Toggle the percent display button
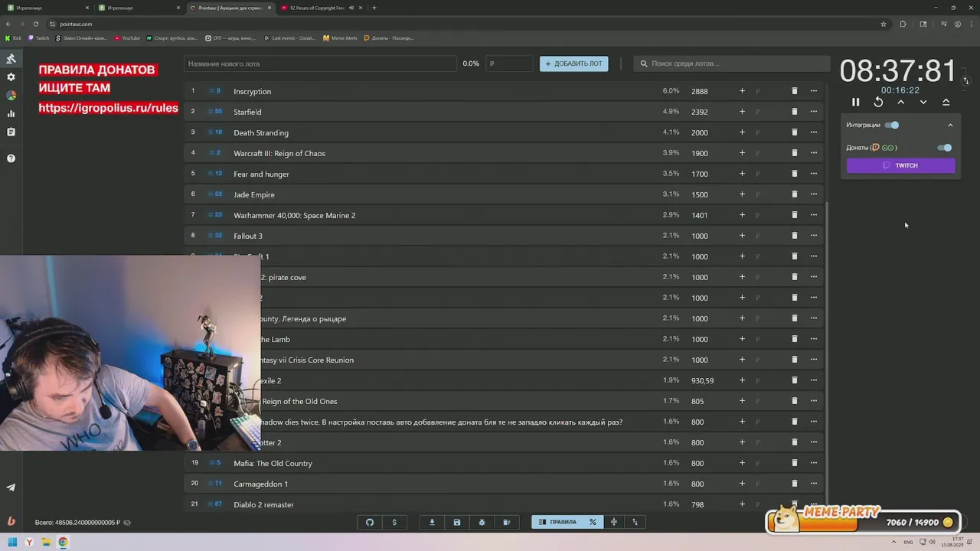 click(593, 522)
